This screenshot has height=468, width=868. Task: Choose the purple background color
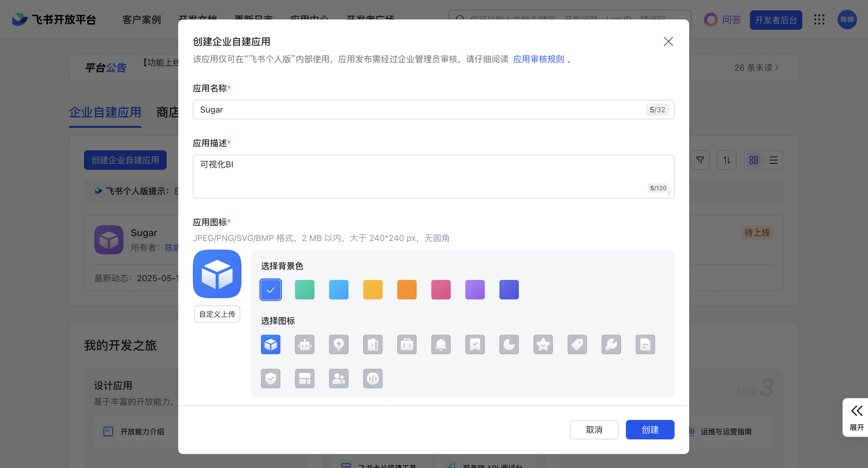(x=475, y=290)
